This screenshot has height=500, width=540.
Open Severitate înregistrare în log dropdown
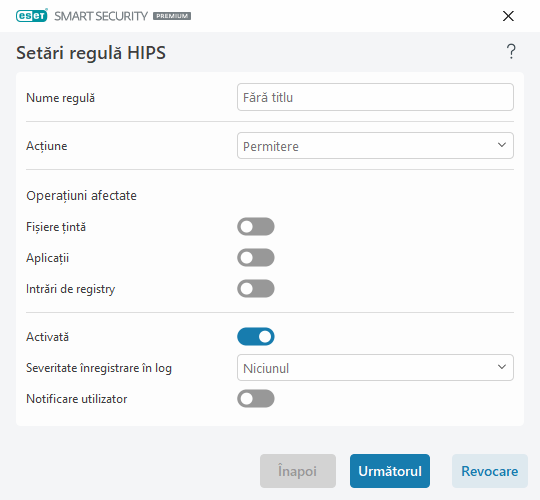coord(375,367)
